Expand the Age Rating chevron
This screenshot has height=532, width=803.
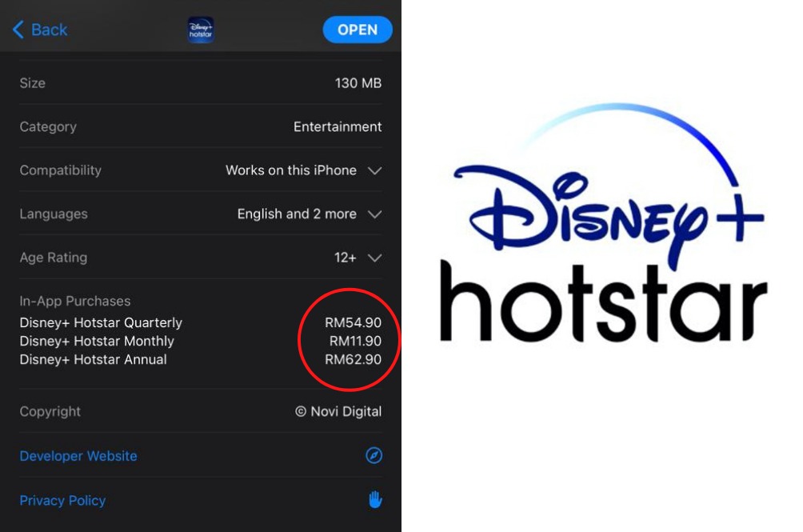pyautogui.click(x=375, y=258)
